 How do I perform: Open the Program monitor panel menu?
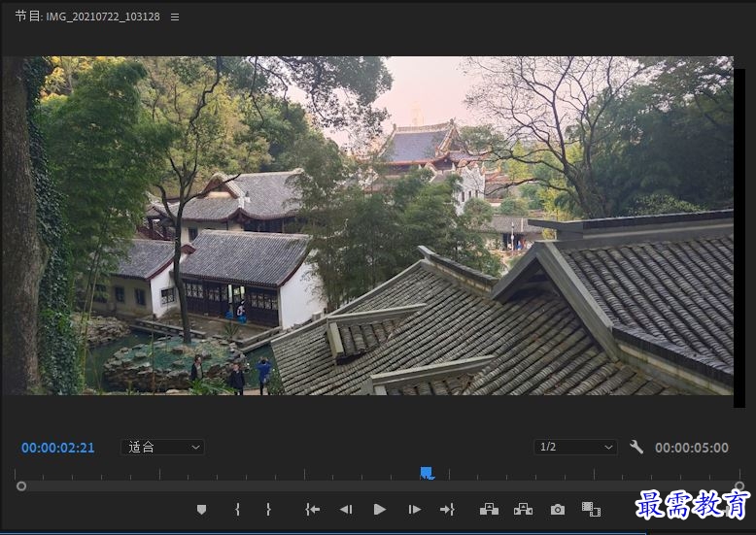175,17
